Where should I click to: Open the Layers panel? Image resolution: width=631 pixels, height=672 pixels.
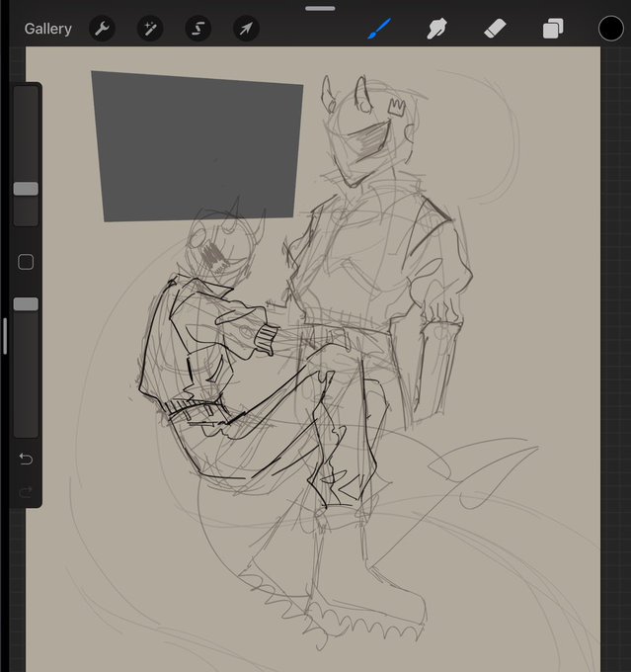(x=553, y=29)
